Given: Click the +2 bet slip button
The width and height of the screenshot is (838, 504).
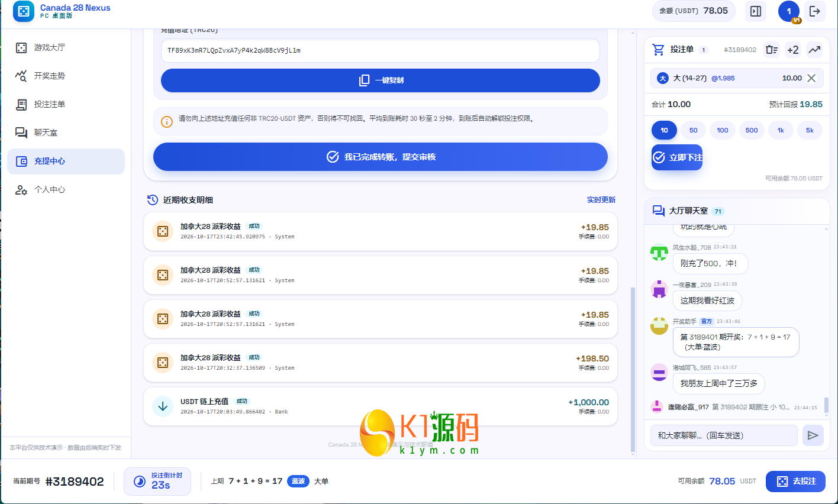Looking at the screenshot, I should pos(793,50).
